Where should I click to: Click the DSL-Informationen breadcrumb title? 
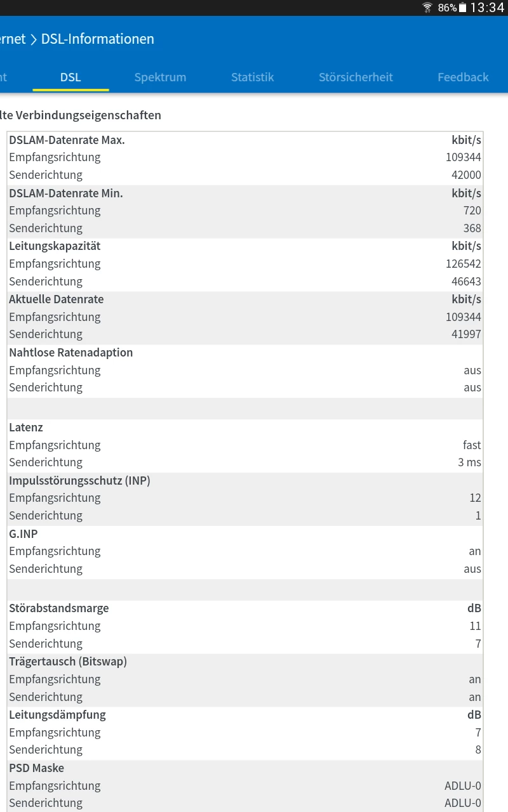(98, 39)
